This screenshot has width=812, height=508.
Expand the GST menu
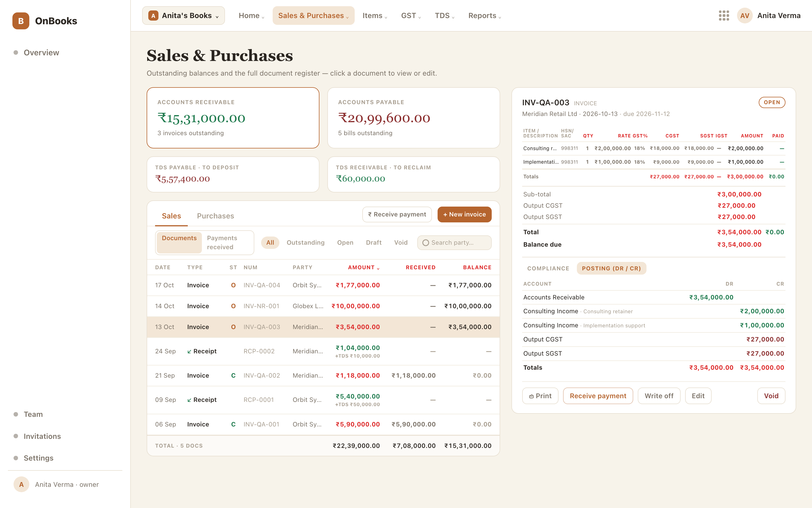tap(411, 16)
